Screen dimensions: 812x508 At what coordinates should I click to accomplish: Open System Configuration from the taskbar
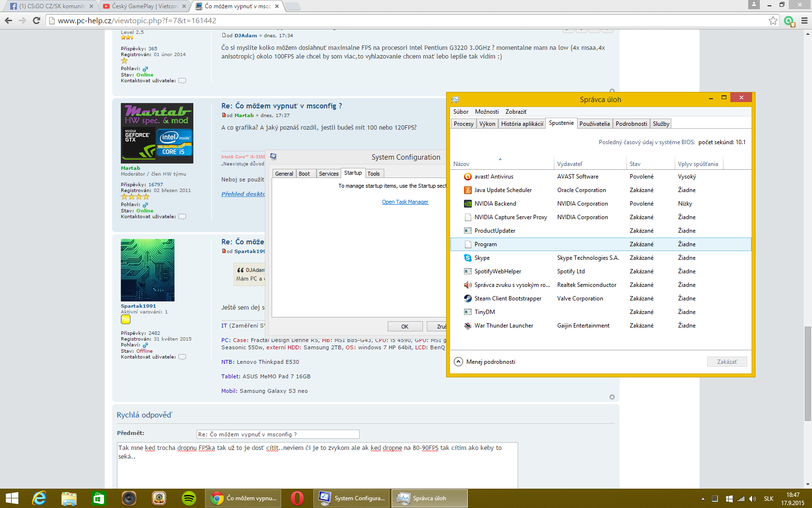click(x=351, y=498)
